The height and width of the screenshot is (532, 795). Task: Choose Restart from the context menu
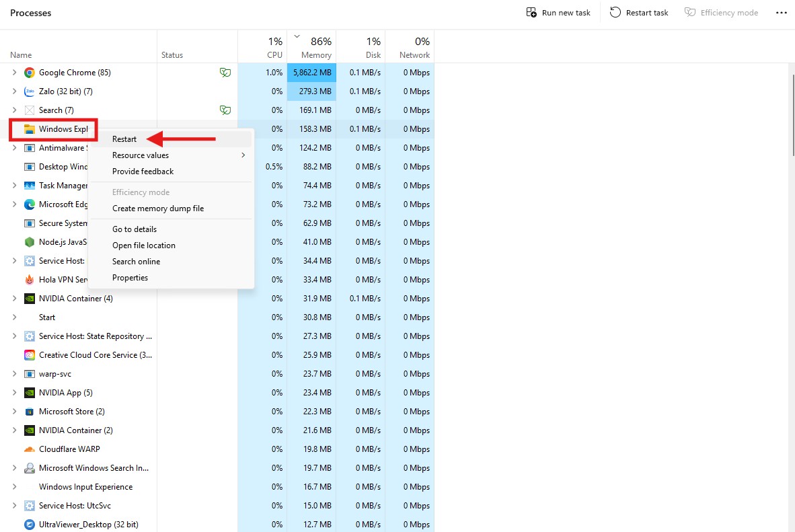click(124, 139)
